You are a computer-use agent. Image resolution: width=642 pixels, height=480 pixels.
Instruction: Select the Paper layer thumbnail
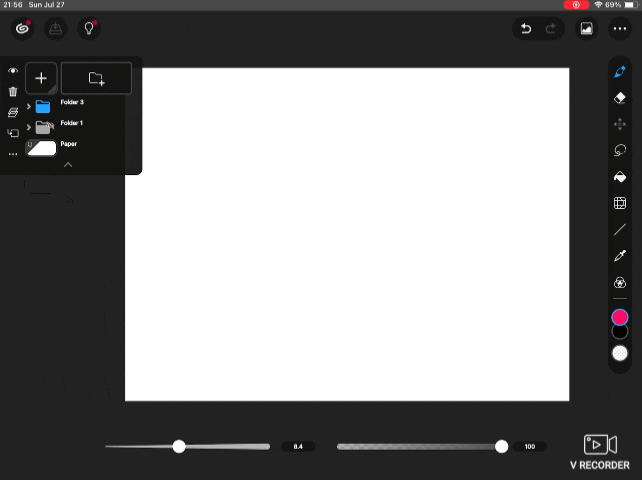click(41, 148)
